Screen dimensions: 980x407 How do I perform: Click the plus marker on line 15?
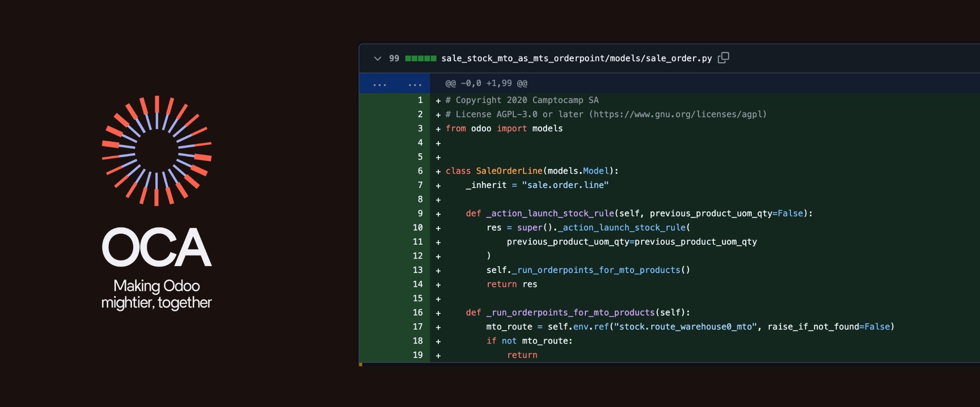(438, 299)
